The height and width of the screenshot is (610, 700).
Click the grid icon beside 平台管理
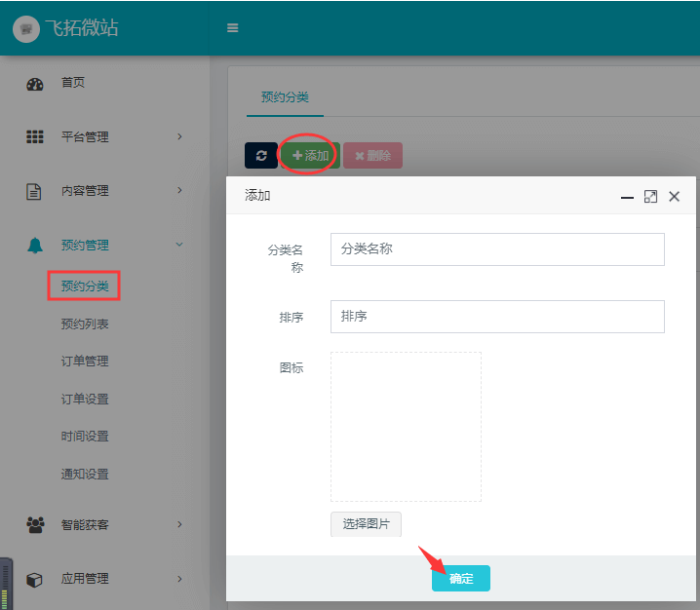coord(35,137)
